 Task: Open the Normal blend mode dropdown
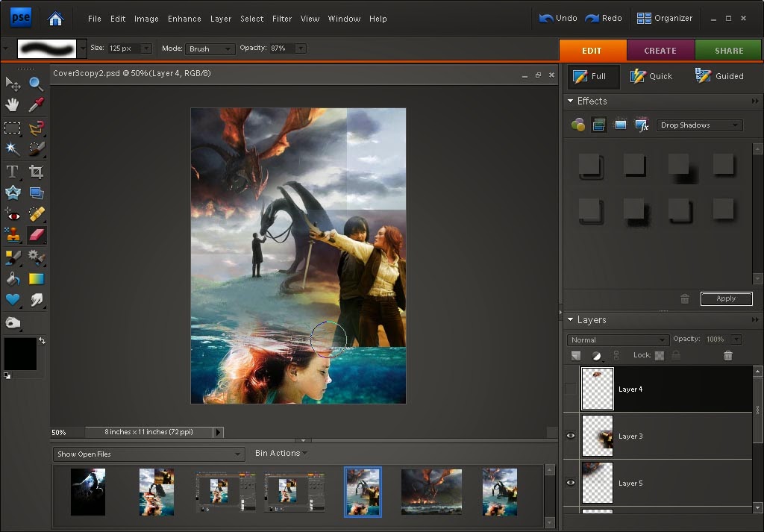pyautogui.click(x=618, y=339)
